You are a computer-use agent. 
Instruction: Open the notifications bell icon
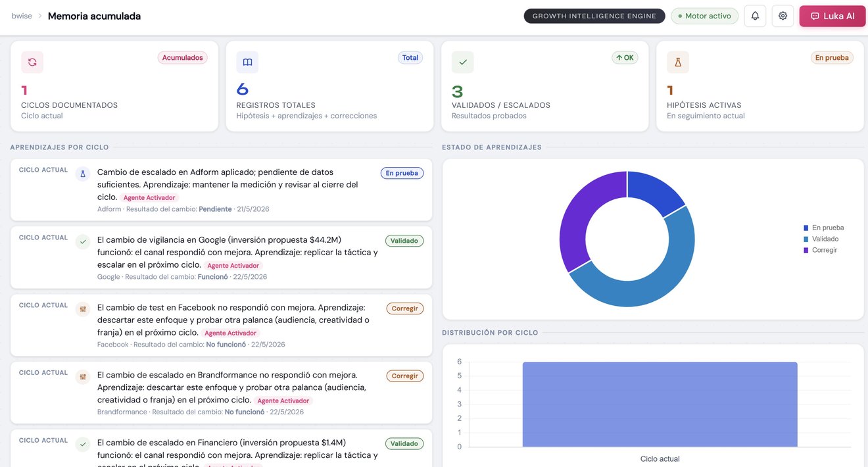[x=755, y=16]
